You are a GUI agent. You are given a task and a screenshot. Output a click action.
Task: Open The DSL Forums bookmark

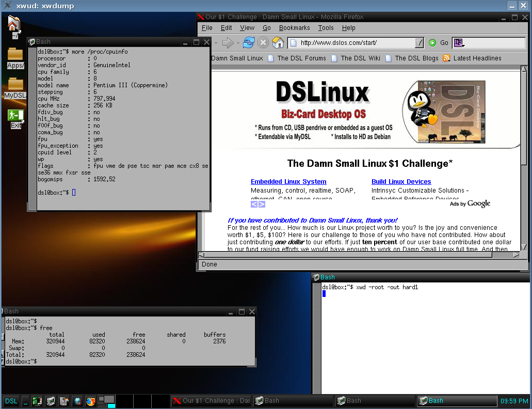(297, 58)
